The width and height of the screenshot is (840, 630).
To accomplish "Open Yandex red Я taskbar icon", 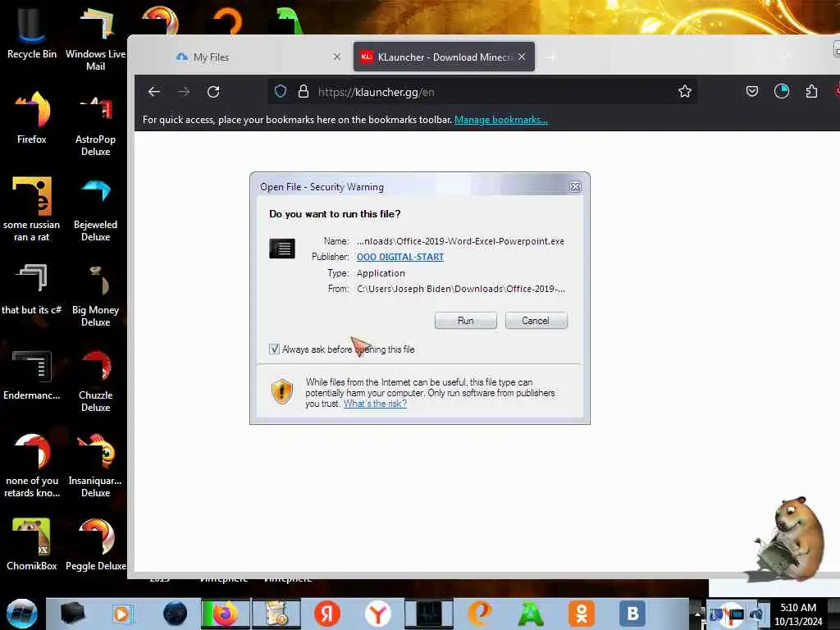I will [x=326, y=614].
